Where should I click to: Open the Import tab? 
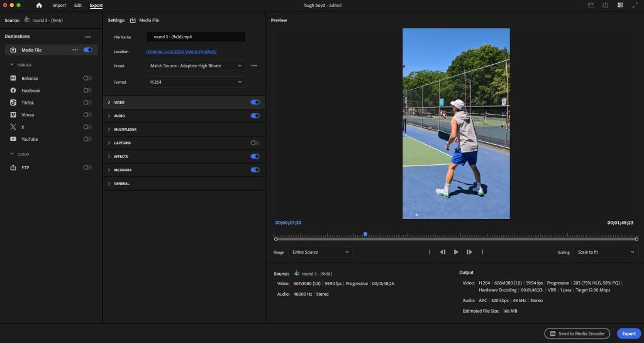pyautogui.click(x=59, y=5)
